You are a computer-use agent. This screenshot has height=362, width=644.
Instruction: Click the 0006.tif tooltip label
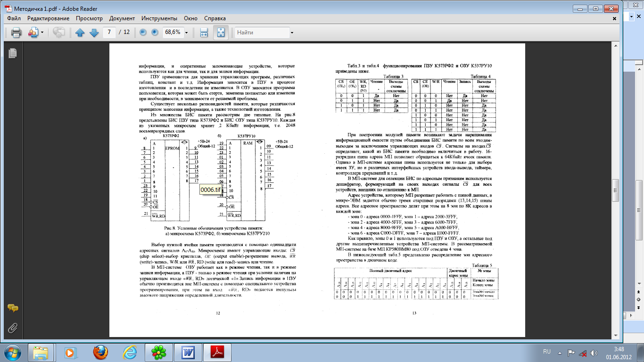210,189
